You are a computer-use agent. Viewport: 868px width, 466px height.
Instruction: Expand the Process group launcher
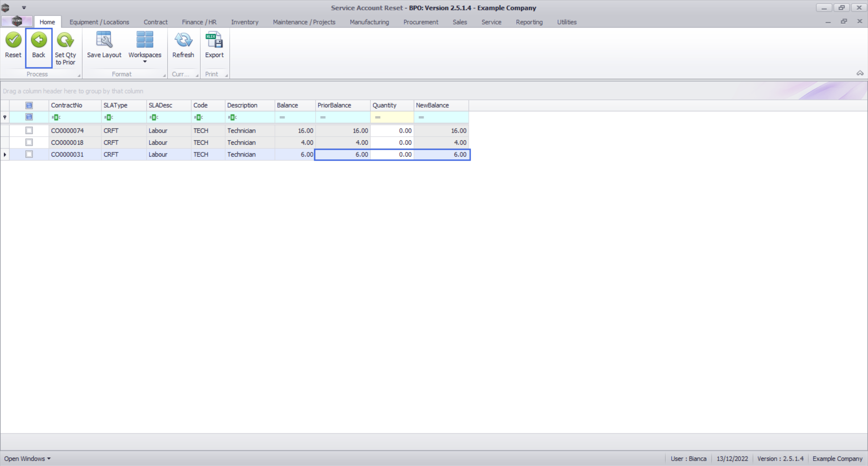point(79,76)
